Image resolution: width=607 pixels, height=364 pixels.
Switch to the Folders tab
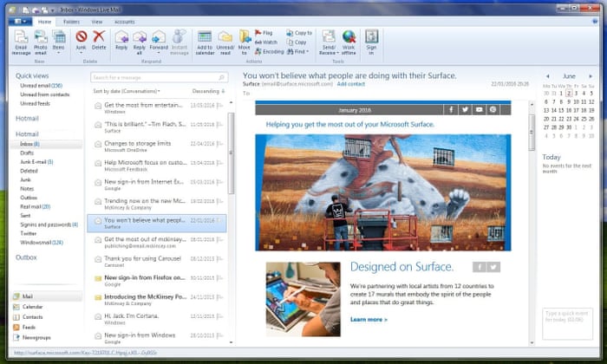coord(71,20)
